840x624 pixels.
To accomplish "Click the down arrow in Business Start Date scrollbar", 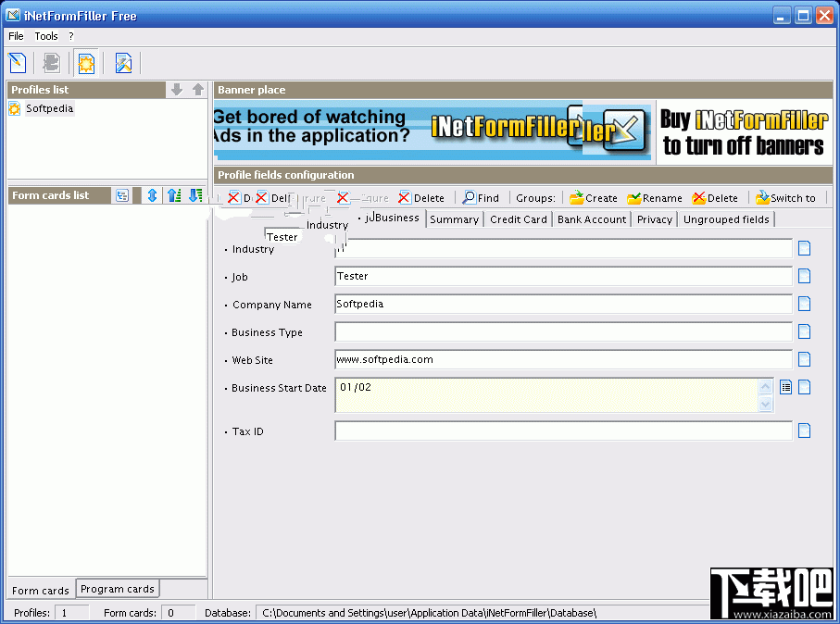I will [x=766, y=404].
